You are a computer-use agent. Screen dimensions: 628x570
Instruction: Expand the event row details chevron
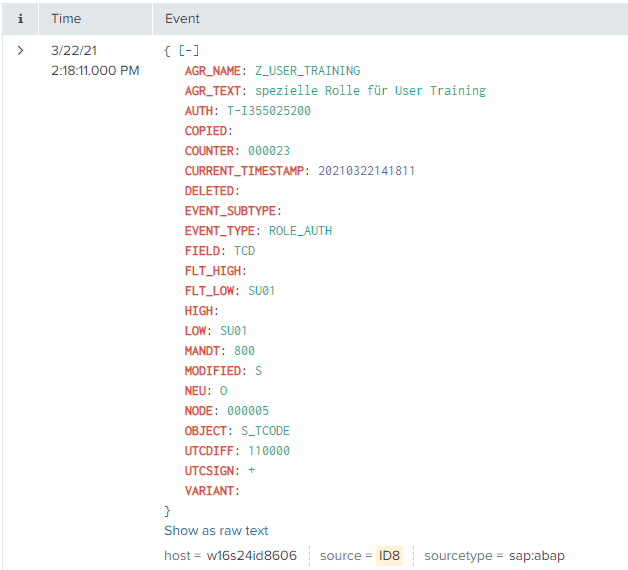pyautogui.click(x=21, y=50)
